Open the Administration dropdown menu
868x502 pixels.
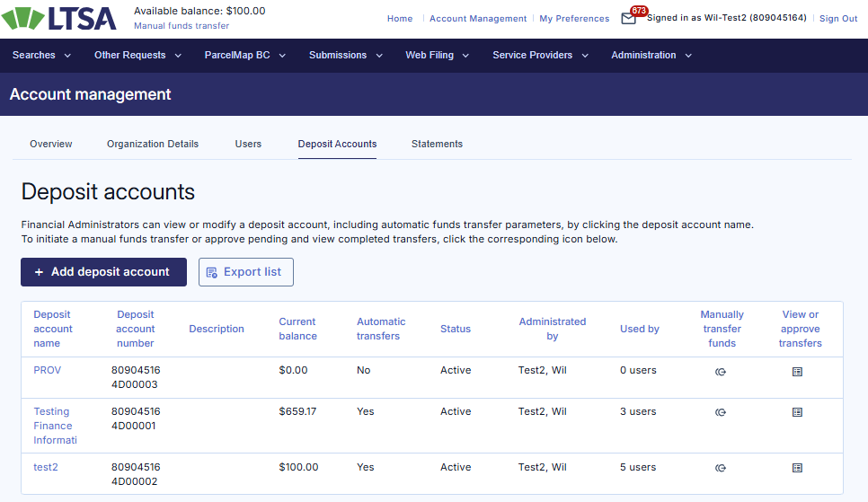[651, 56]
